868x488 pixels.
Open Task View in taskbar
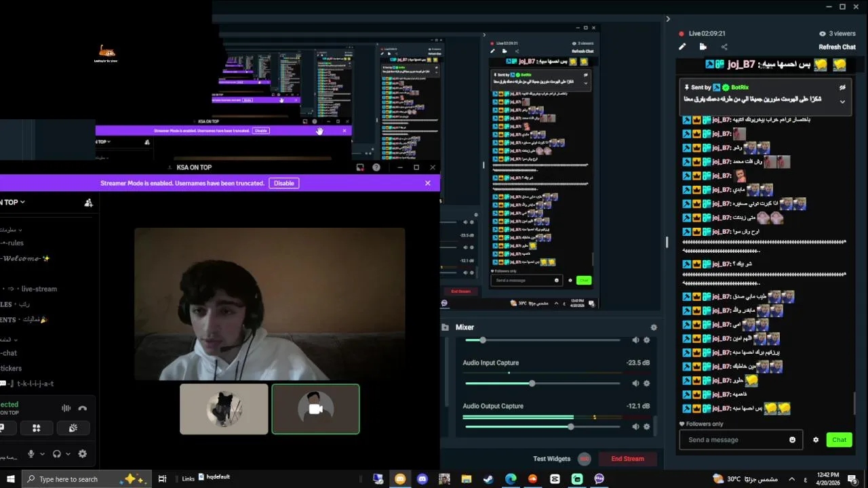(x=163, y=479)
